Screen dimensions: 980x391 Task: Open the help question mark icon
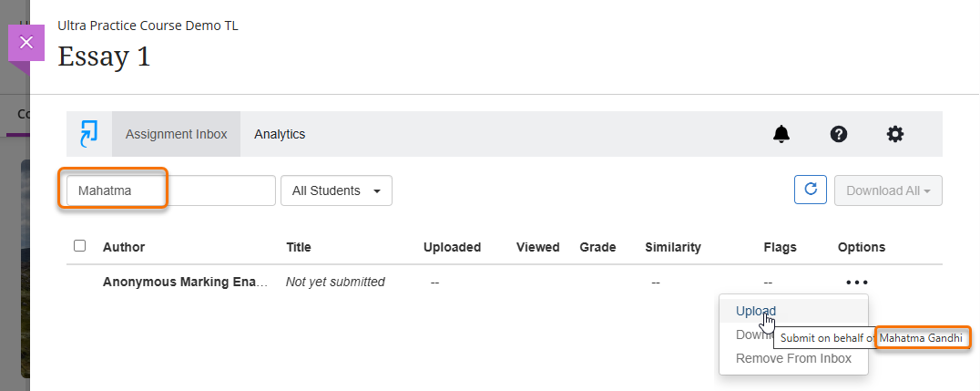(839, 134)
